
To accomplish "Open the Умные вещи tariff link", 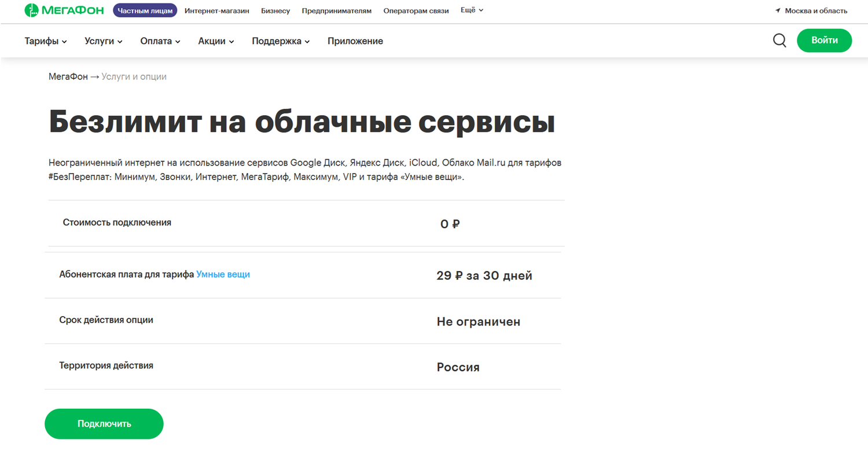I will pyautogui.click(x=223, y=274).
